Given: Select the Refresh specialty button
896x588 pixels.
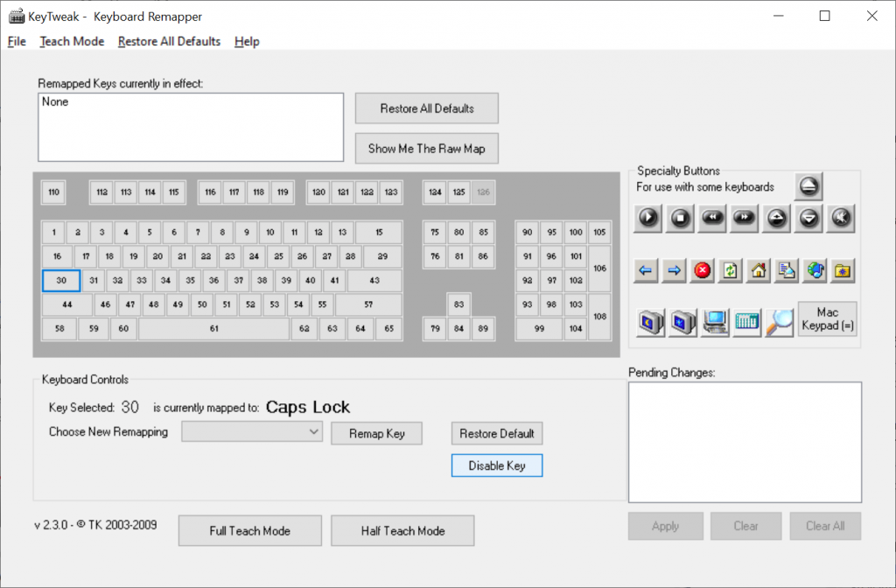Looking at the screenshot, I should click(730, 270).
